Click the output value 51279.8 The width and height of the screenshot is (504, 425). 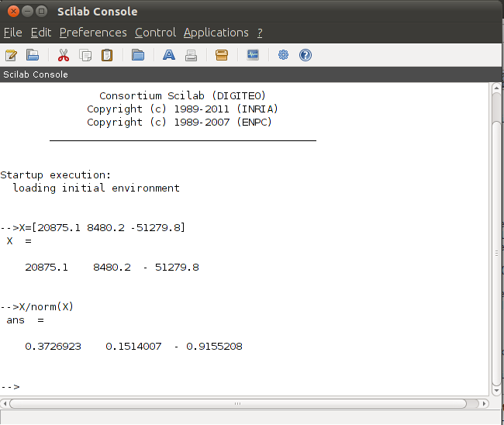click(x=177, y=267)
